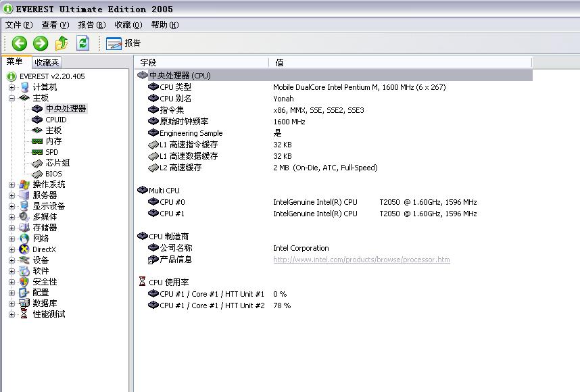580x392 pixels.
Task: Expand the DirectX tree node
Action: pyautogui.click(x=12, y=249)
